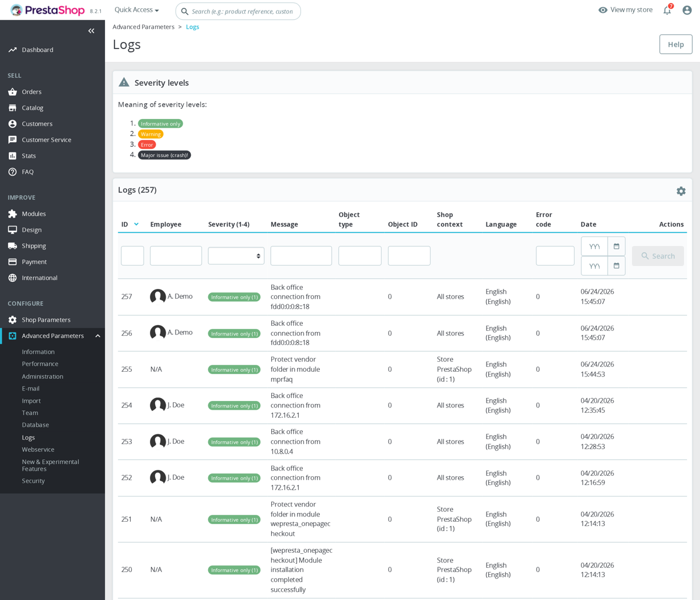Click the Advanced Parameters icon

(x=12, y=336)
